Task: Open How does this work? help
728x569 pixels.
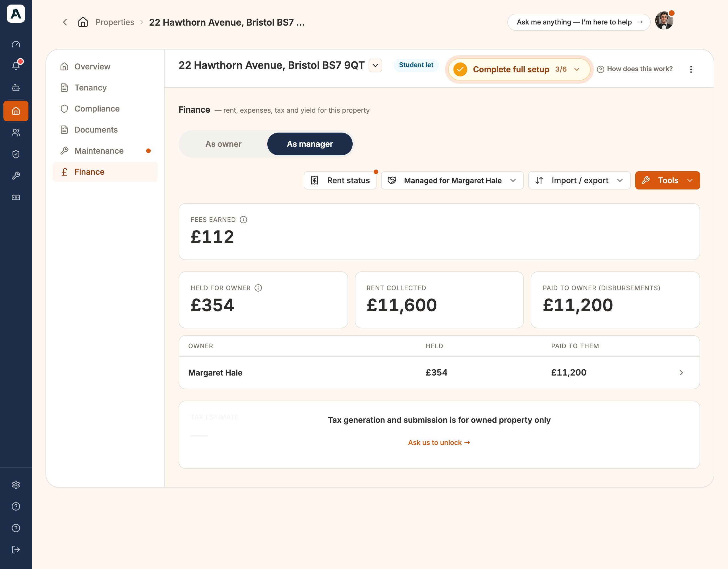Action: (635, 69)
